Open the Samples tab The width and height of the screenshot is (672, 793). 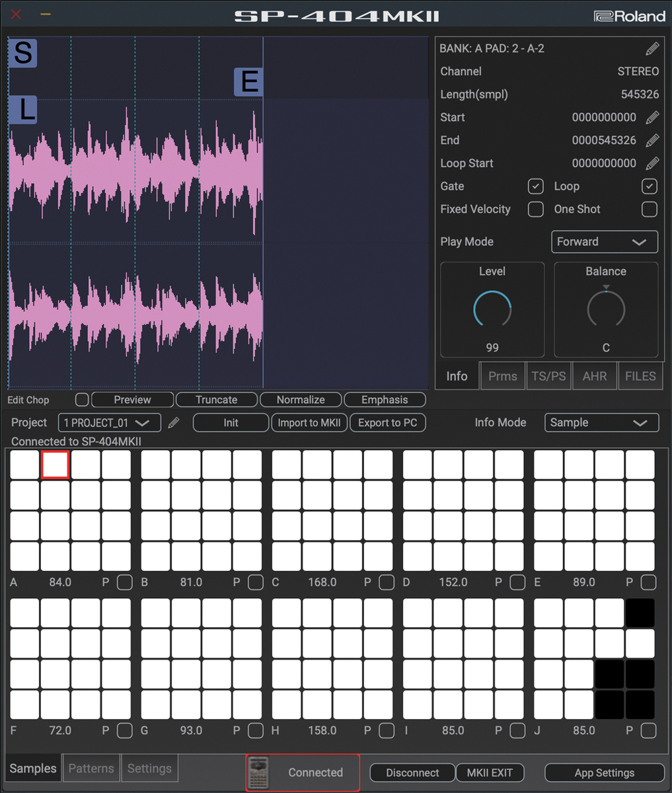pos(33,769)
